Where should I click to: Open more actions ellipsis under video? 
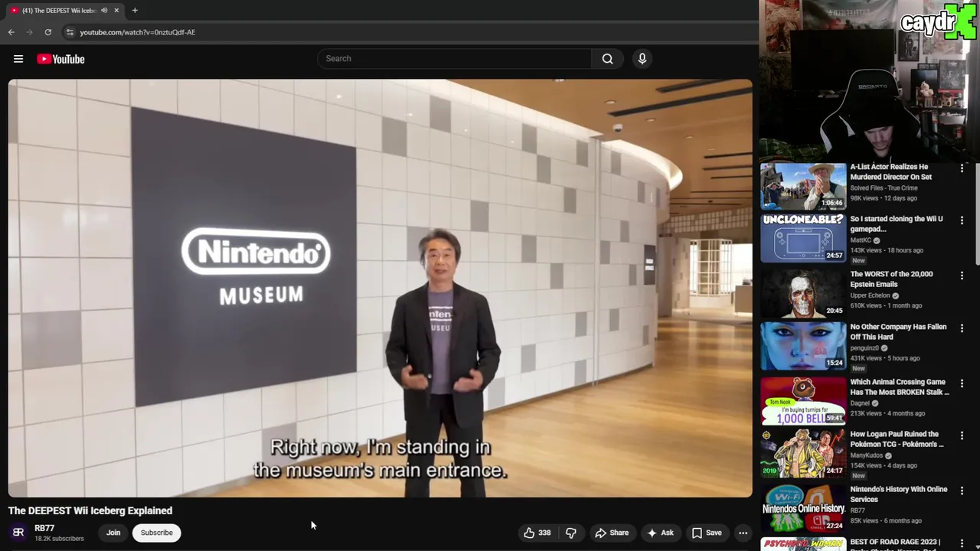pos(743,533)
